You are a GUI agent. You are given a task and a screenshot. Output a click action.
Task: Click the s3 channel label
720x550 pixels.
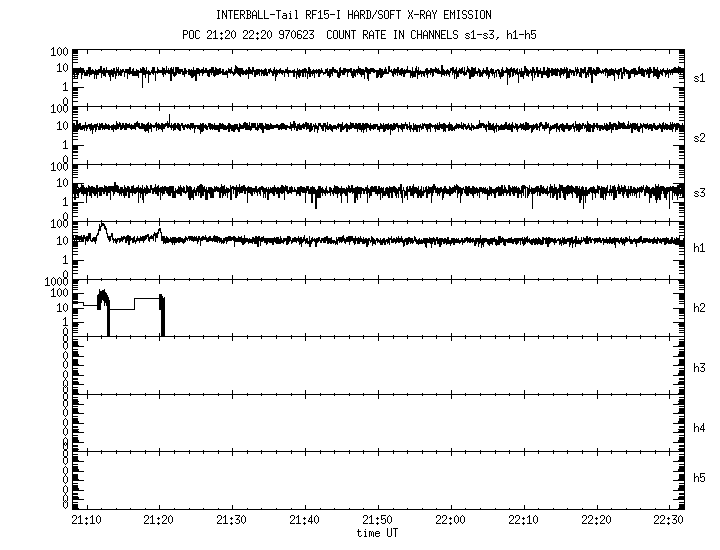(x=700, y=192)
